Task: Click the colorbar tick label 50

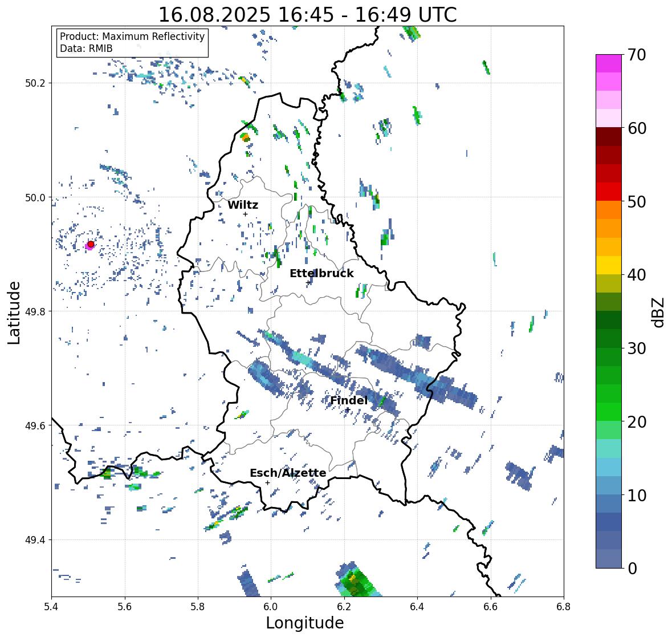Action: point(637,201)
